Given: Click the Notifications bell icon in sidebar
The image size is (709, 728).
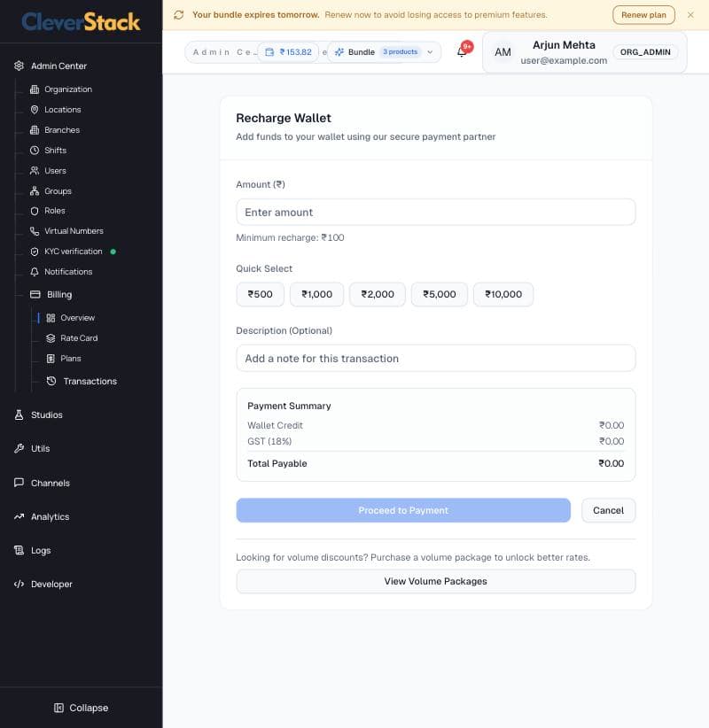Looking at the screenshot, I should (x=35, y=272).
